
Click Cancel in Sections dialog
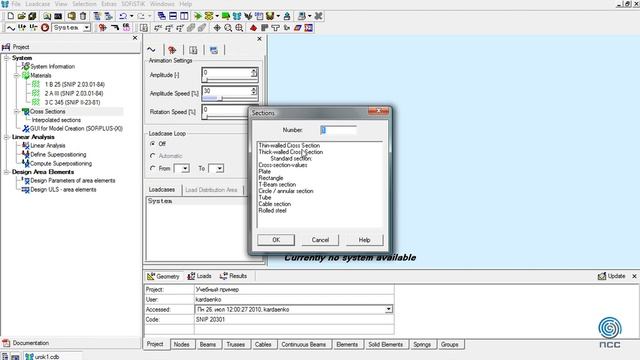tap(320, 240)
